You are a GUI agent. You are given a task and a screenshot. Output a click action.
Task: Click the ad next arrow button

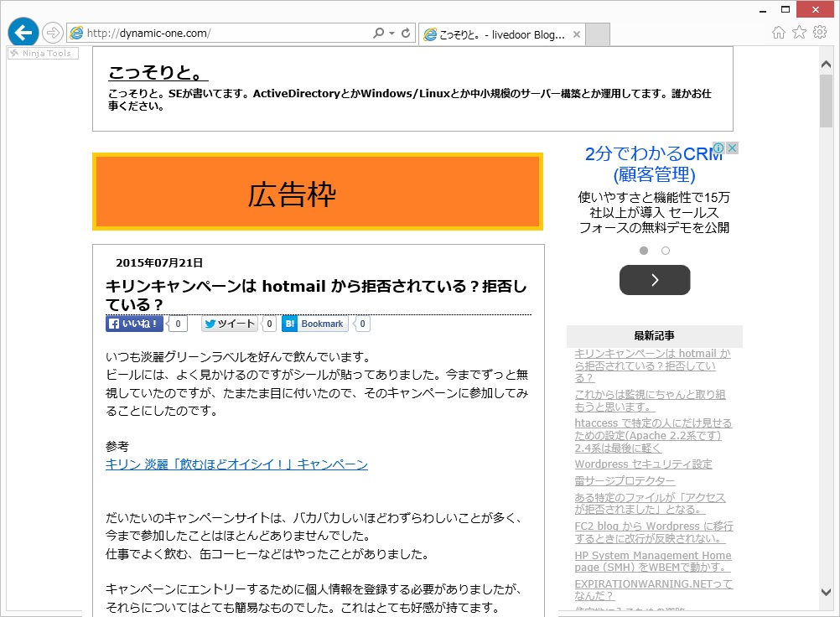click(x=655, y=280)
